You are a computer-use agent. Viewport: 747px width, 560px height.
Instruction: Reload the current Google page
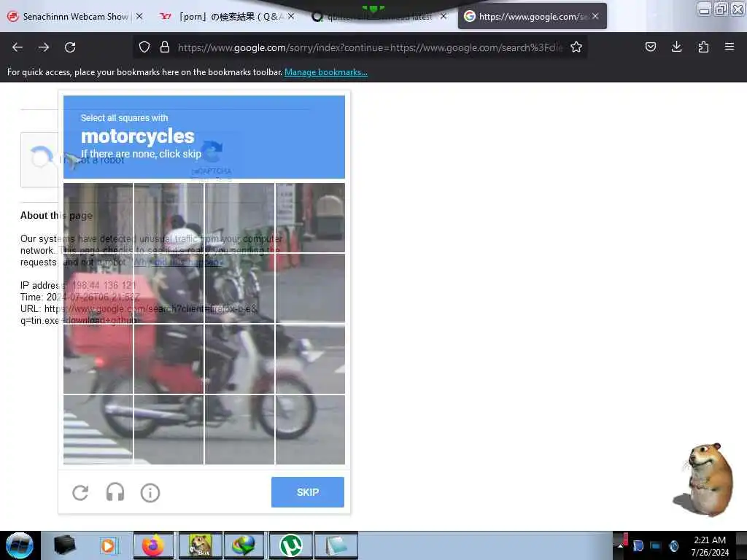(x=70, y=47)
